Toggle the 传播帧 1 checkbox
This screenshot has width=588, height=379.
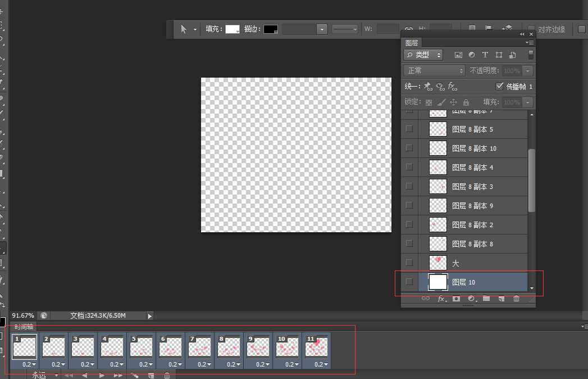(x=499, y=87)
